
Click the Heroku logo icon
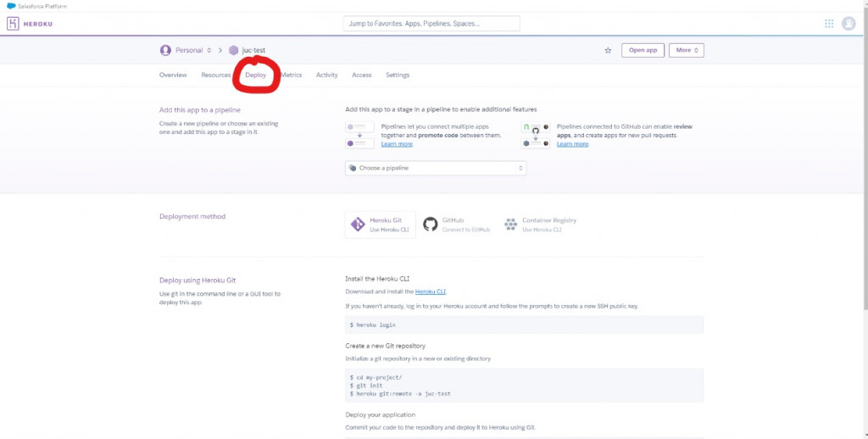coord(13,24)
